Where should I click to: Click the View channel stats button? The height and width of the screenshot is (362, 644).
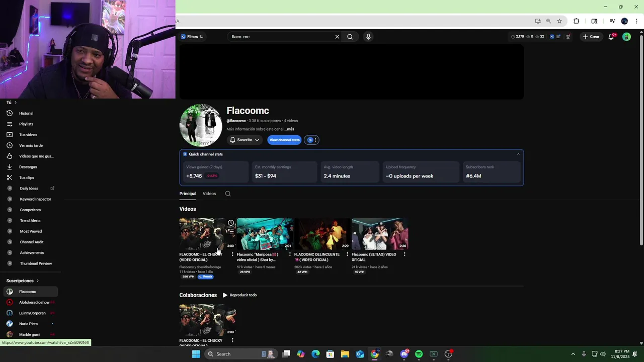coord(284,140)
